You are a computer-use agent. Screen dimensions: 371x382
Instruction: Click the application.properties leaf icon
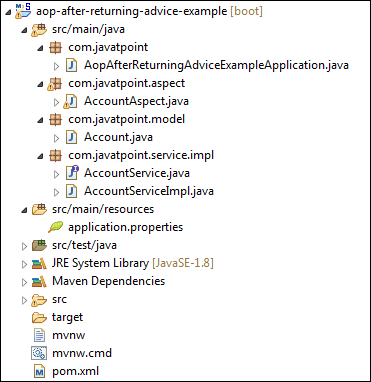(55, 227)
